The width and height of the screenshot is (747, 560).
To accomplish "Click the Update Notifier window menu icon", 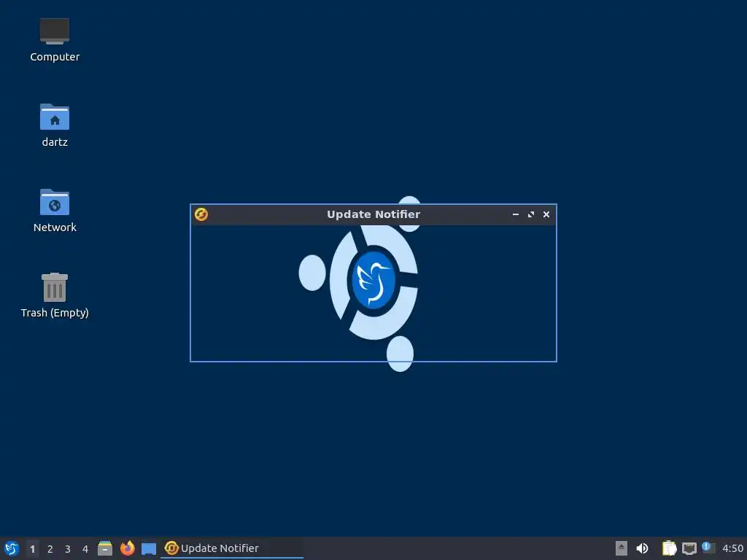I will click(201, 214).
